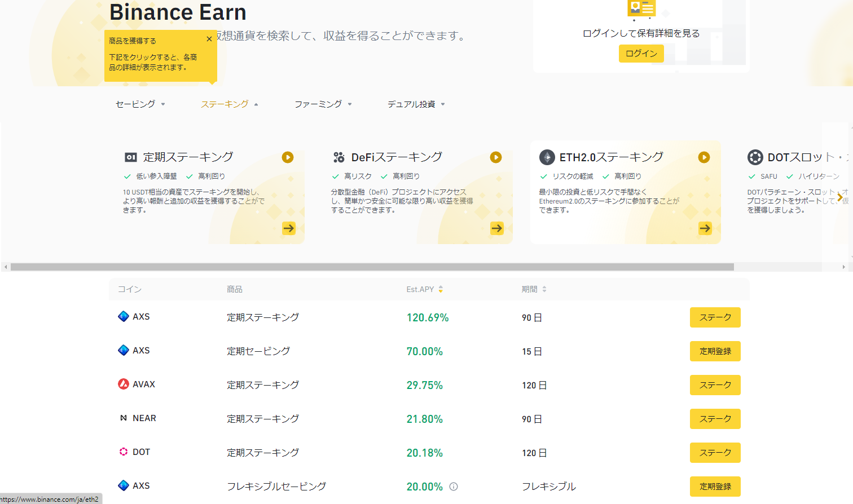Click the AXS coin icon for 120.69% row
This screenshot has width=853, height=504.
[x=124, y=316]
